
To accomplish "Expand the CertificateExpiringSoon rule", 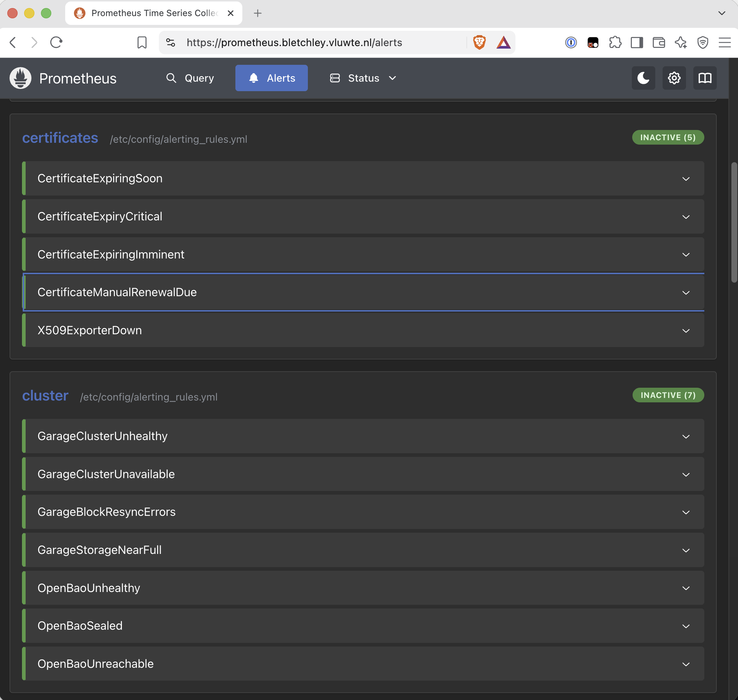I will pyautogui.click(x=363, y=178).
